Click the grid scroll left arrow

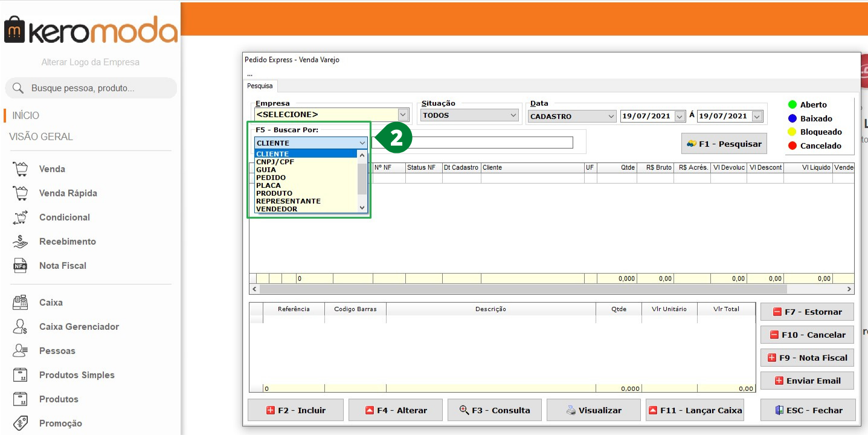click(x=254, y=289)
